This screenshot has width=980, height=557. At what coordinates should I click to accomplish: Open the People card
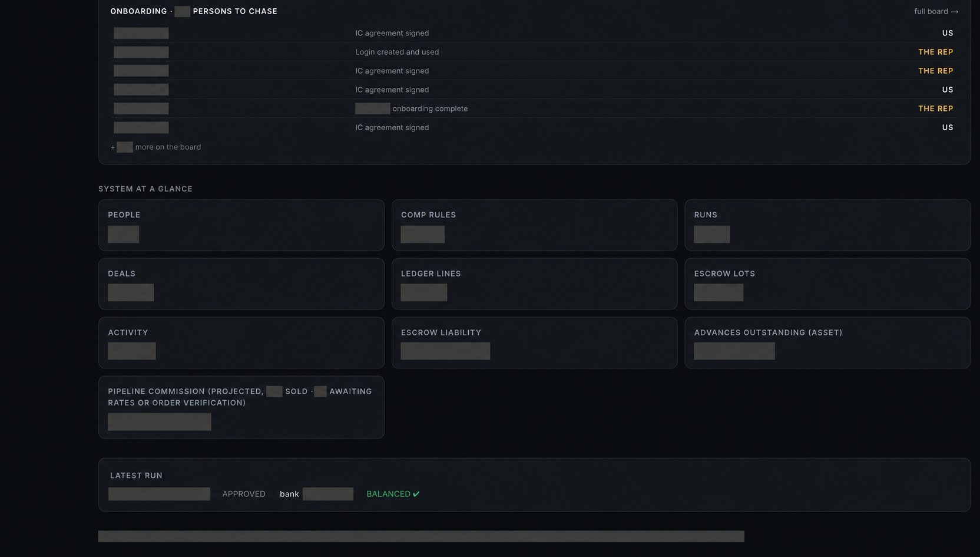(x=241, y=225)
